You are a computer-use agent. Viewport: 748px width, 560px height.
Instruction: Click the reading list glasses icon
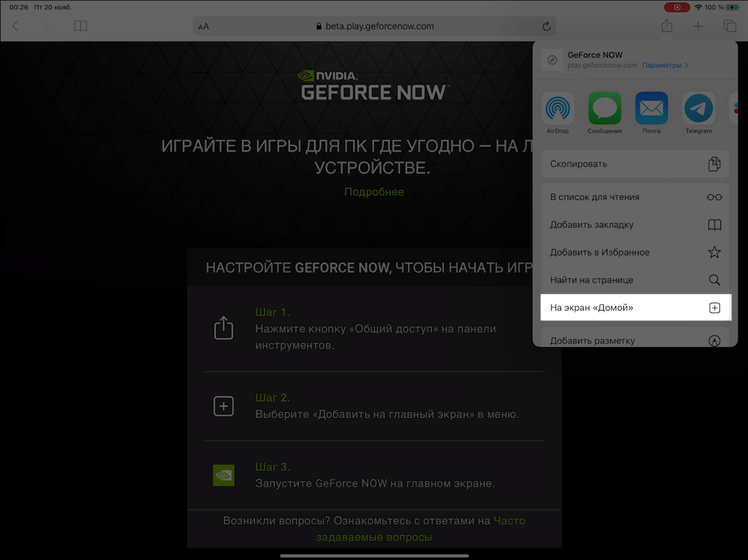pyautogui.click(x=714, y=197)
